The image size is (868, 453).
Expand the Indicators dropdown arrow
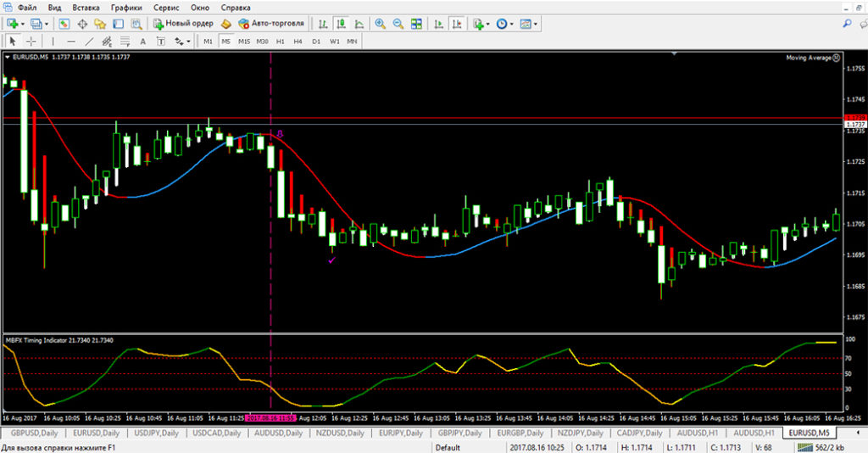(487, 25)
